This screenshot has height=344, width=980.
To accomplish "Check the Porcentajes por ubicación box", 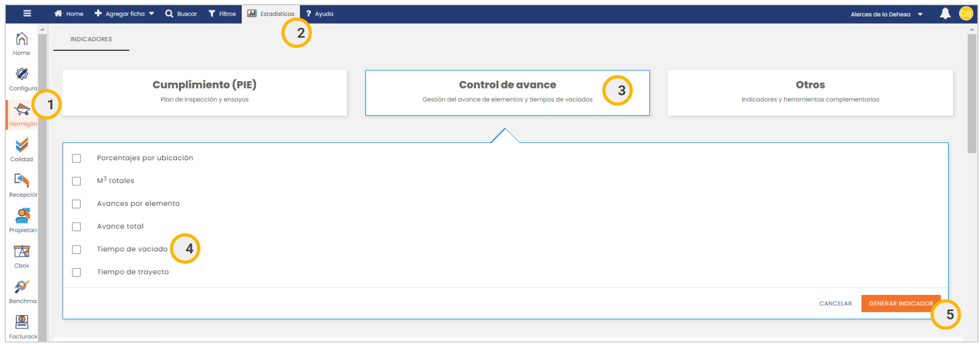I will point(76,158).
